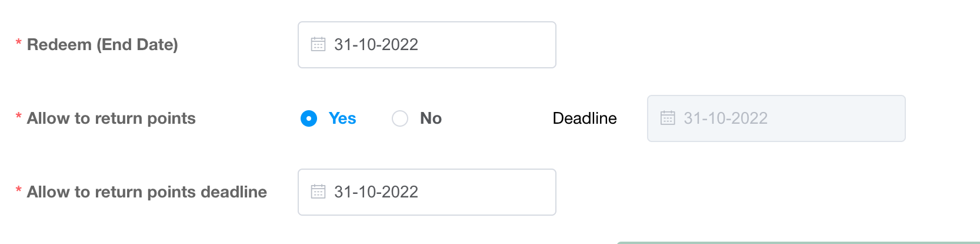Click the Allow to return points deadline label
This screenshot has height=244, width=980.
click(147, 192)
